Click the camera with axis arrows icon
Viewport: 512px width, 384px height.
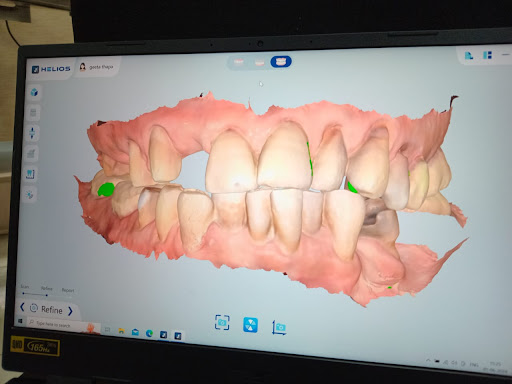(x=279, y=327)
